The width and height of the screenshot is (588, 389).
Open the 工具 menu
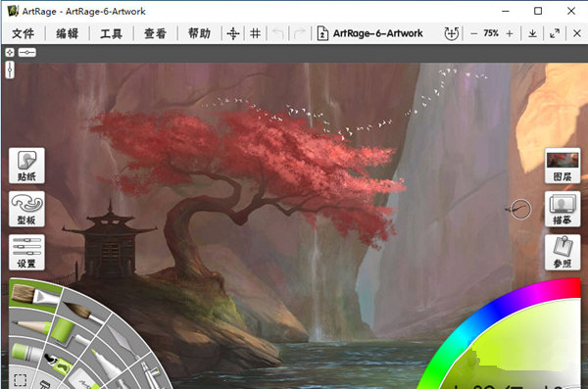pos(112,33)
